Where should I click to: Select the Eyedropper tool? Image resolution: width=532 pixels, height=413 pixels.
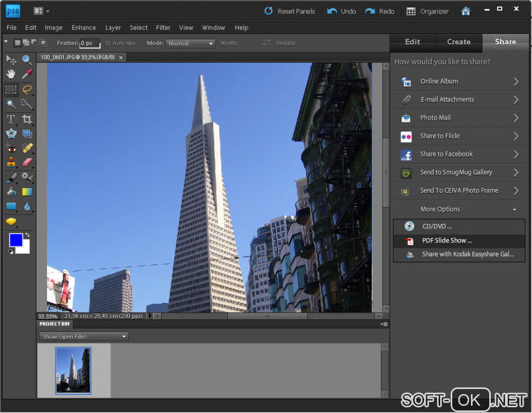[x=27, y=74]
